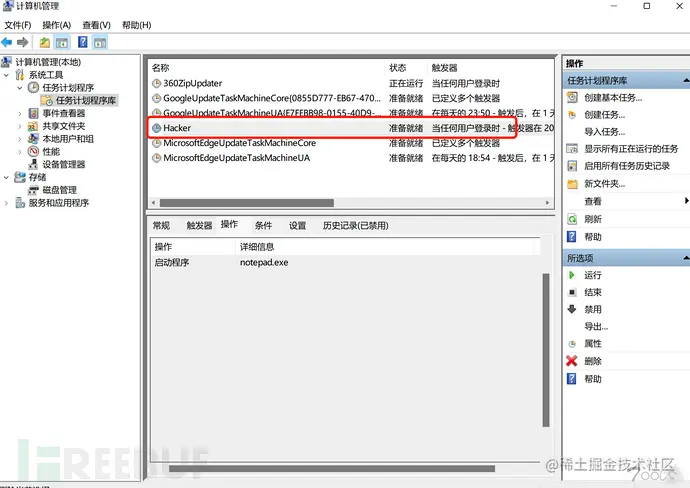Screen dimensions: 690x488
Task: Click 创建任务... in the actions pane
Action: [605, 115]
